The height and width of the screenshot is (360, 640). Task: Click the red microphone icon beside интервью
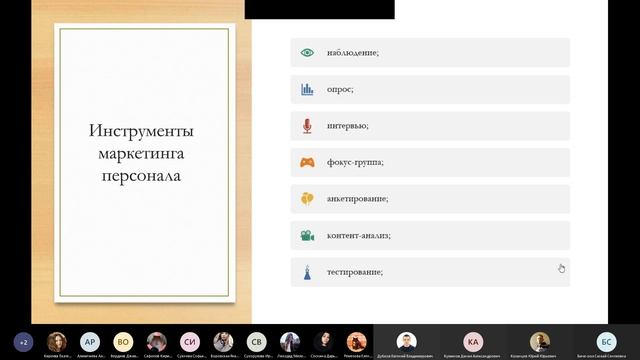pos(307,126)
